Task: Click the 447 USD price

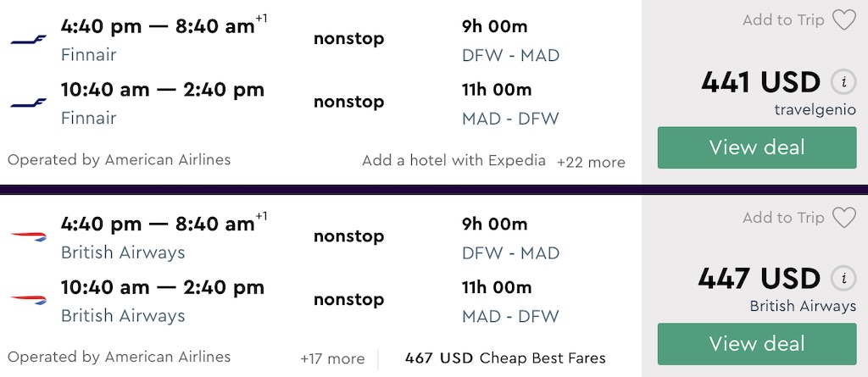Action: coord(759,279)
